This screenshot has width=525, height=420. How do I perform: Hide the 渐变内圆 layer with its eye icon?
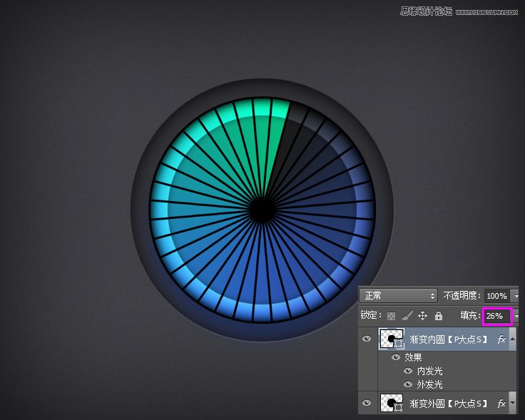tap(367, 339)
